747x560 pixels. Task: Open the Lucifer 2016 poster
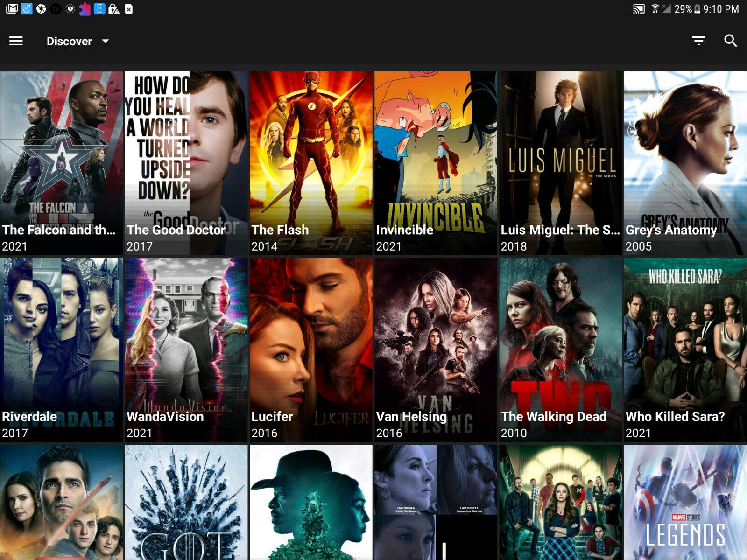pyautogui.click(x=311, y=350)
